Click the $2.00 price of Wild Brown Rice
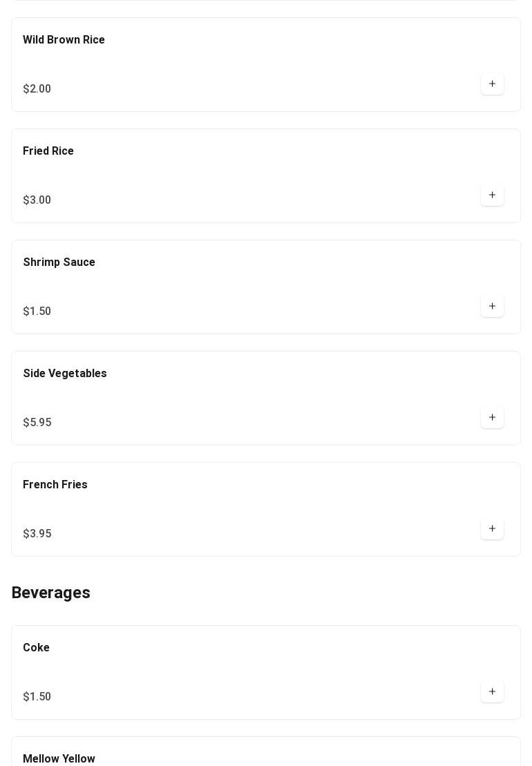 [37, 88]
